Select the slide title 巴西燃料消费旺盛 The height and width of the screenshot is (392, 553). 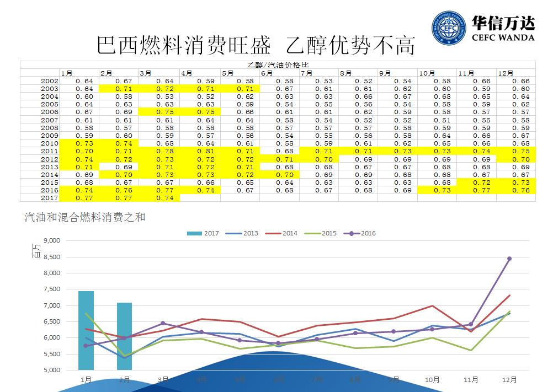click(184, 45)
